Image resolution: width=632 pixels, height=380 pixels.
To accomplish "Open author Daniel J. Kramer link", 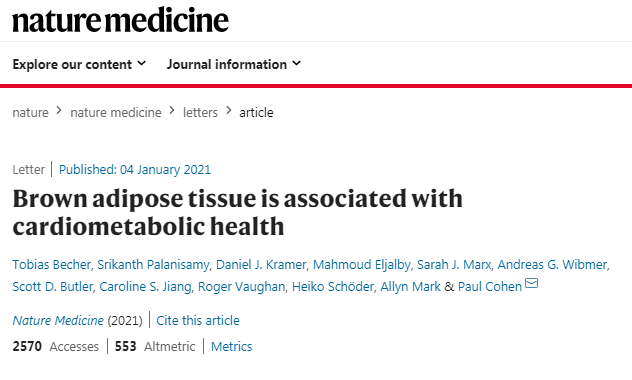I will [261, 265].
